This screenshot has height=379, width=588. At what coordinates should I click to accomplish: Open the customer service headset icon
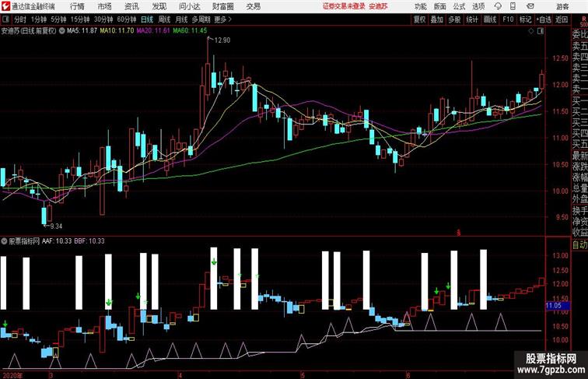tap(498, 6)
